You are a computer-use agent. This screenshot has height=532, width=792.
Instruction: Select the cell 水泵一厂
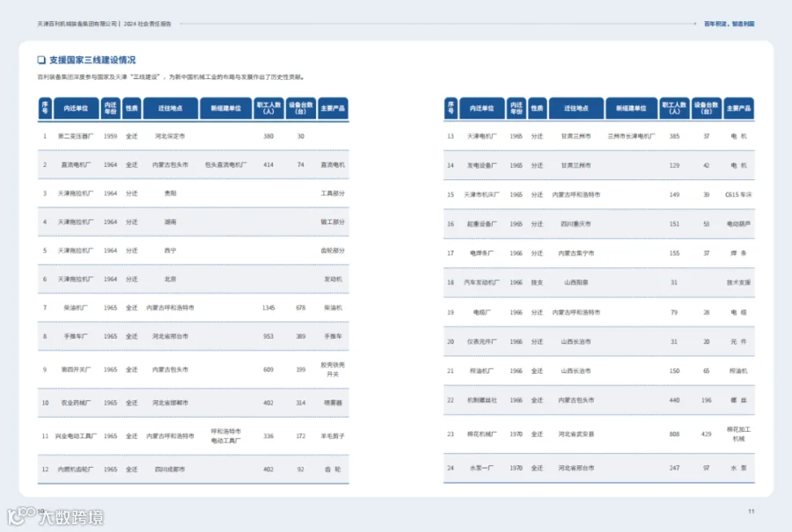[x=482, y=469]
